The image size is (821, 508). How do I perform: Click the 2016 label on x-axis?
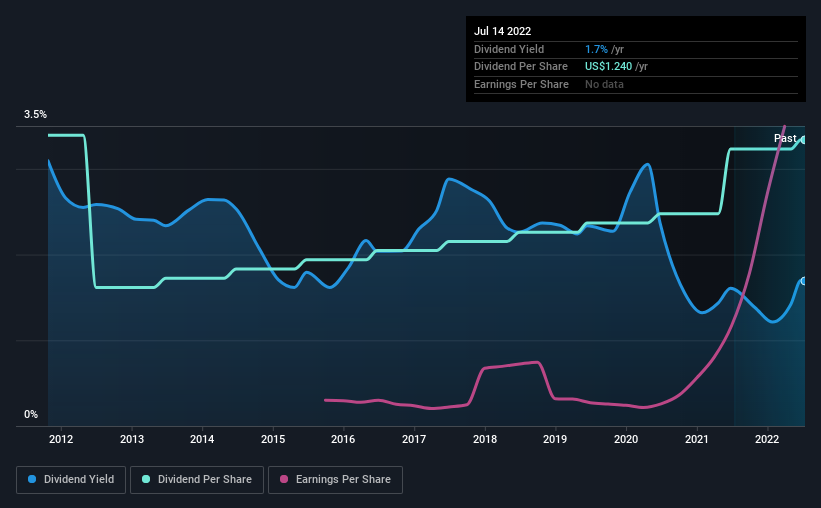point(343,439)
